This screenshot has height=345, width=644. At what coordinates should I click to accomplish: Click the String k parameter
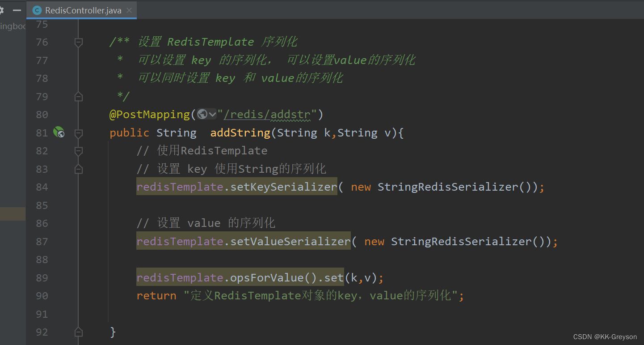(x=303, y=133)
